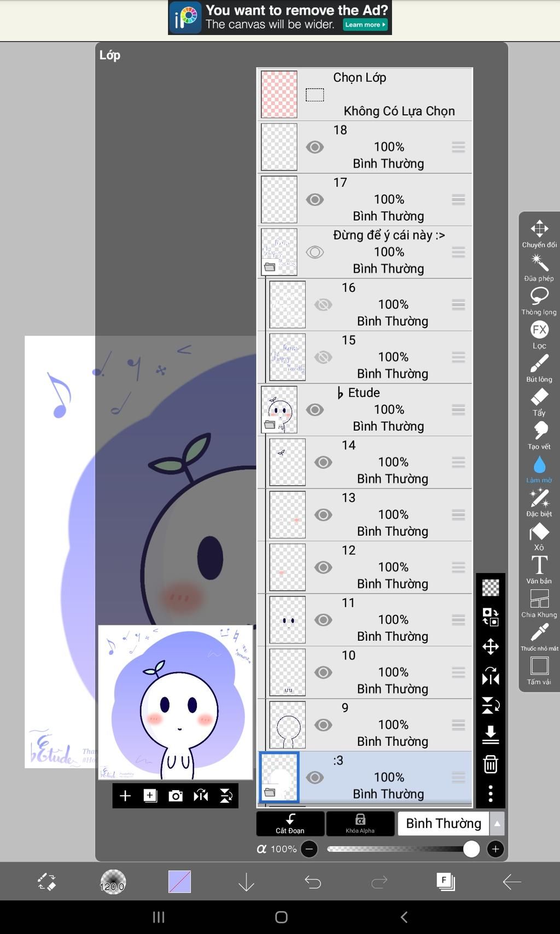Screen dimensions: 560x934
Task: Add a new layer with plus icon
Action: point(125,796)
